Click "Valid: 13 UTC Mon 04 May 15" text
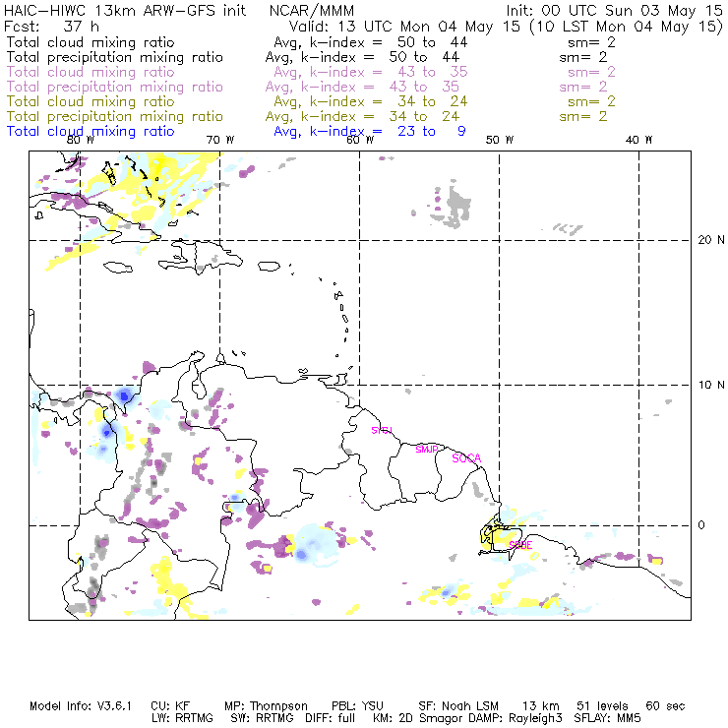This screenshot has width=728, height=728. [404, 27]
